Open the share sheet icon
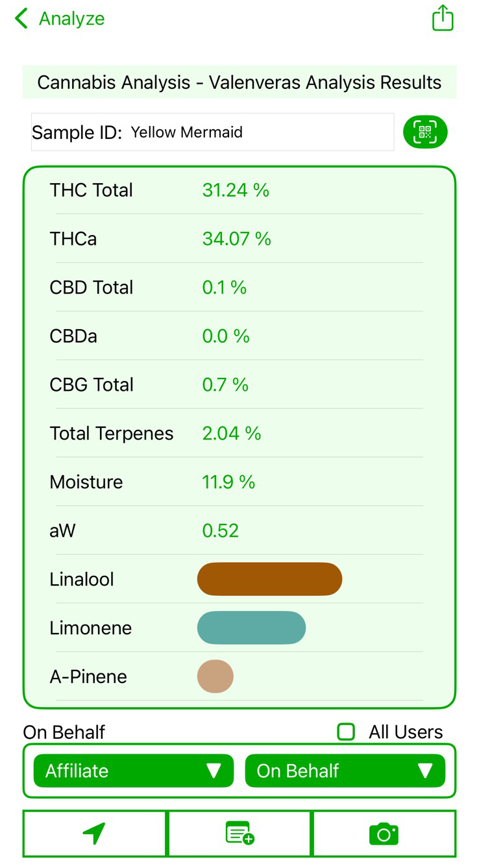 click(443, 18)
